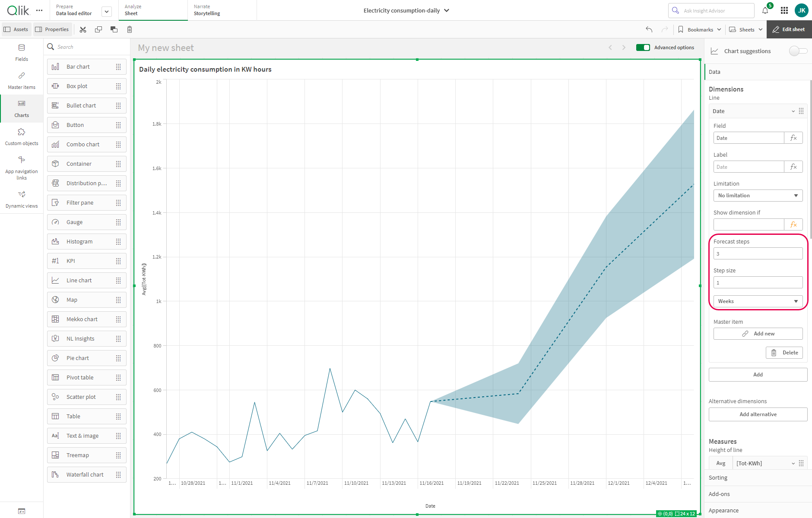Viewport: 812px width, 518px height.
Task: Open Master items in the assets sidebar
Action: coord(22,80)
